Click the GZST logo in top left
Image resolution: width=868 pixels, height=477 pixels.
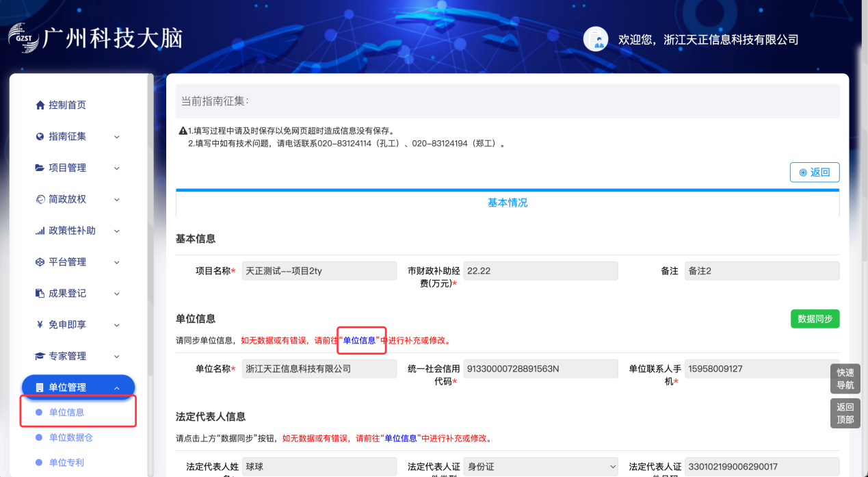tap(24, 37)
